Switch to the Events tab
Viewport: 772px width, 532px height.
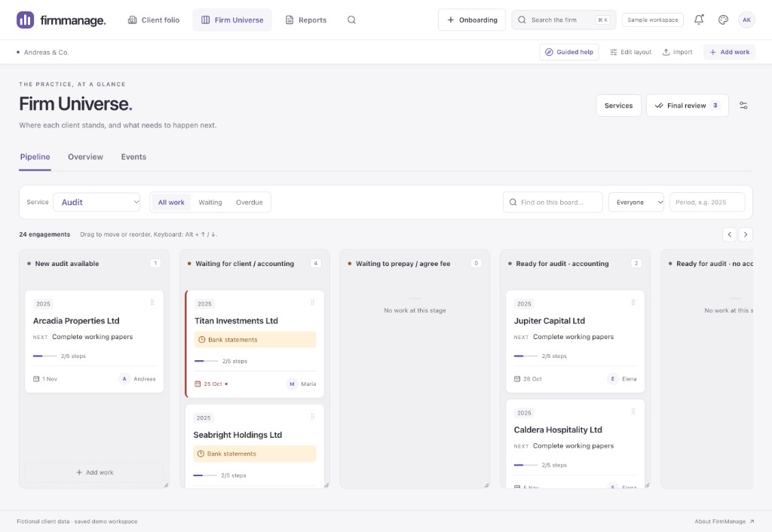(133, 157)
